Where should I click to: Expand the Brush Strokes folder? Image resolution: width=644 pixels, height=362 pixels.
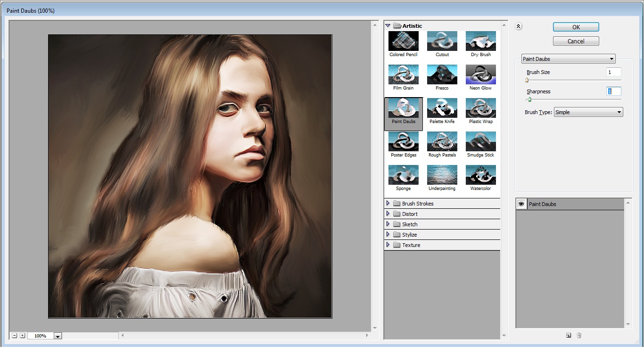(x=388, y=204)
